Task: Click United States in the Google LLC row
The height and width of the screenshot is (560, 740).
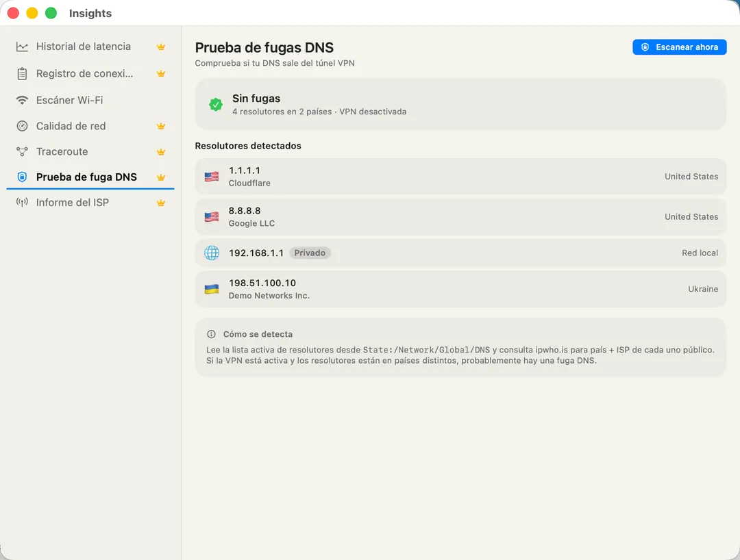Action: [x=691, y=217]
